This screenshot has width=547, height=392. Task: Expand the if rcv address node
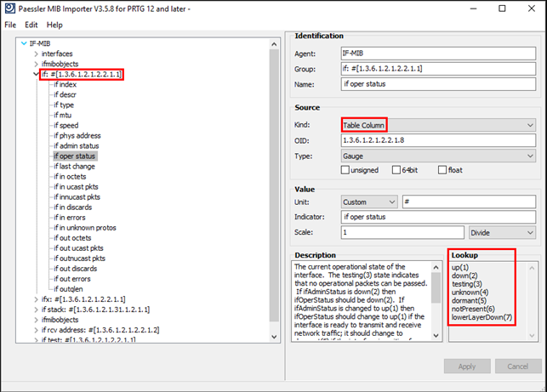(36, 330)
